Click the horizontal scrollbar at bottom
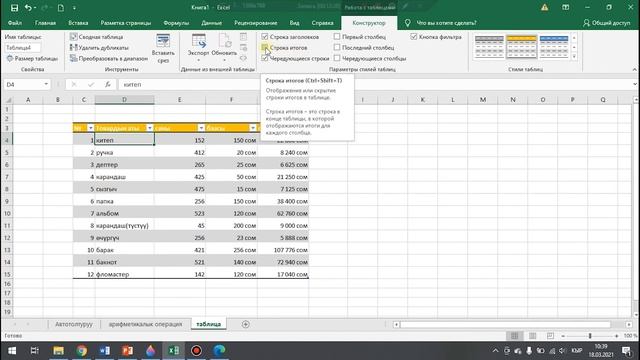640x360 pixels. (505, 324)
